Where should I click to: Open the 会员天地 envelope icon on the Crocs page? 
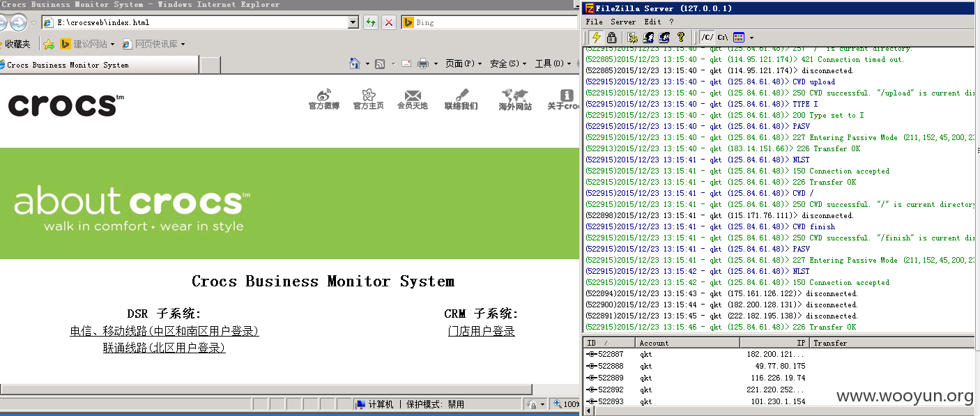click(413, 99)
